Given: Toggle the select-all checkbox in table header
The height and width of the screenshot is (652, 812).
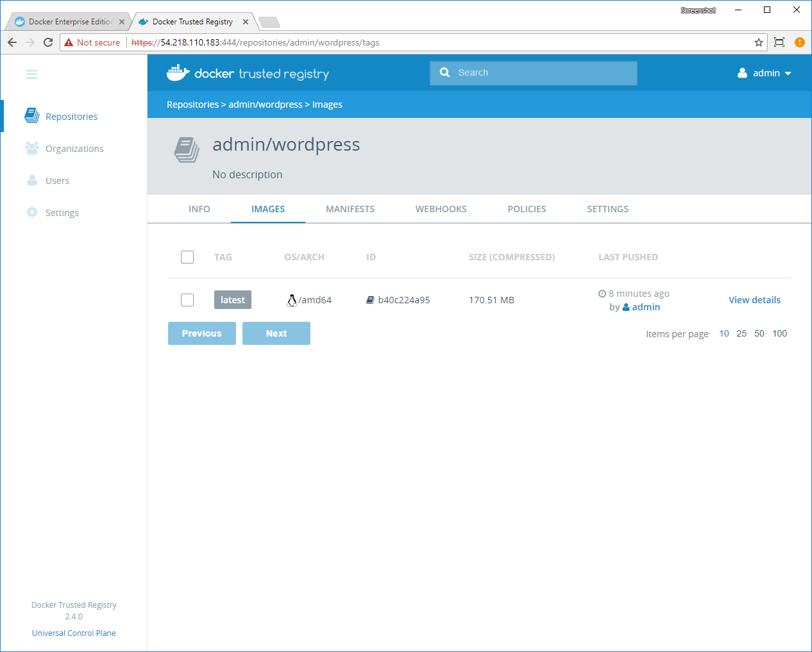Looking at the screenshot, I should pyautogui.click(x=187, y=257).
